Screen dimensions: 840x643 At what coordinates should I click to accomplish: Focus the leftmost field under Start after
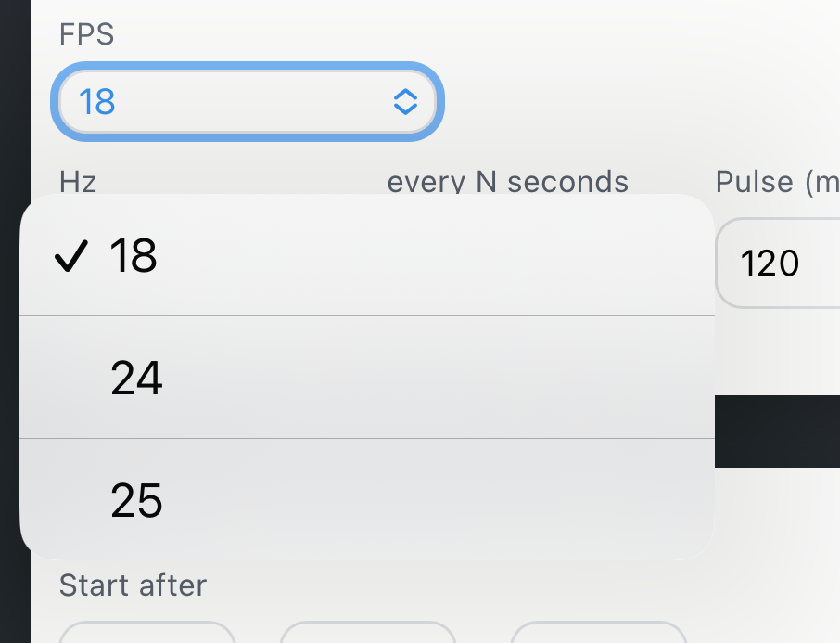tap(146, 633)
